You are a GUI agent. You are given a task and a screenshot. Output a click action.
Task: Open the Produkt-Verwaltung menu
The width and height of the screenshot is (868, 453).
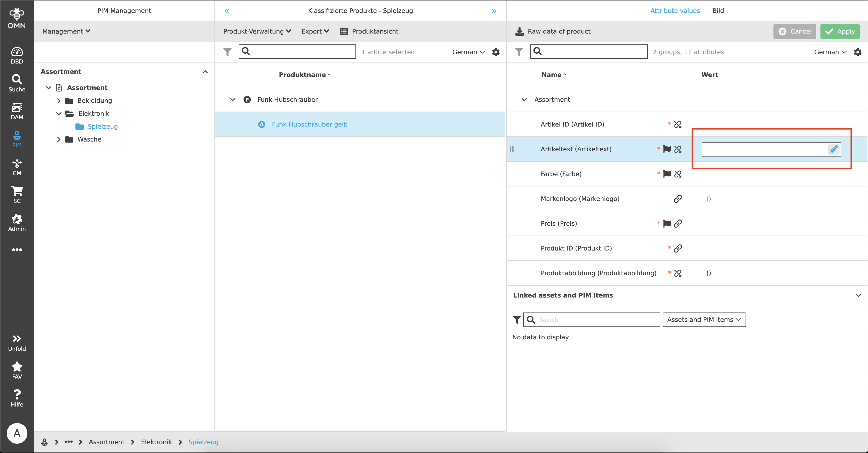coord(257,31)
